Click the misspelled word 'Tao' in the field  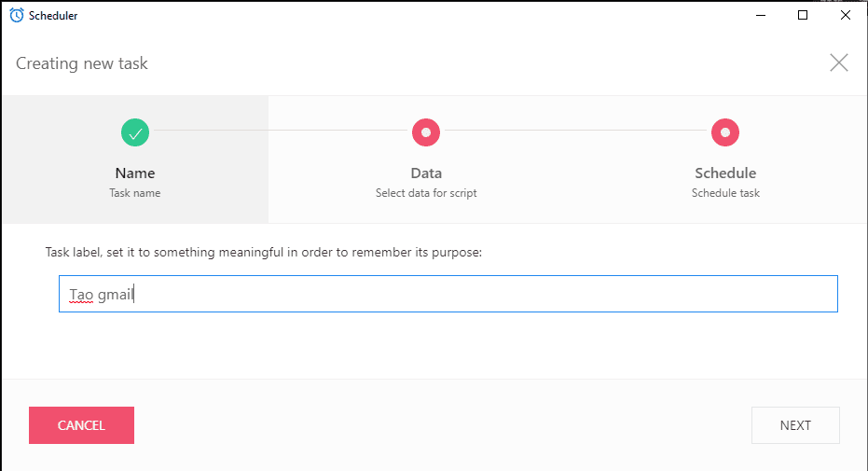pos(81,295)
